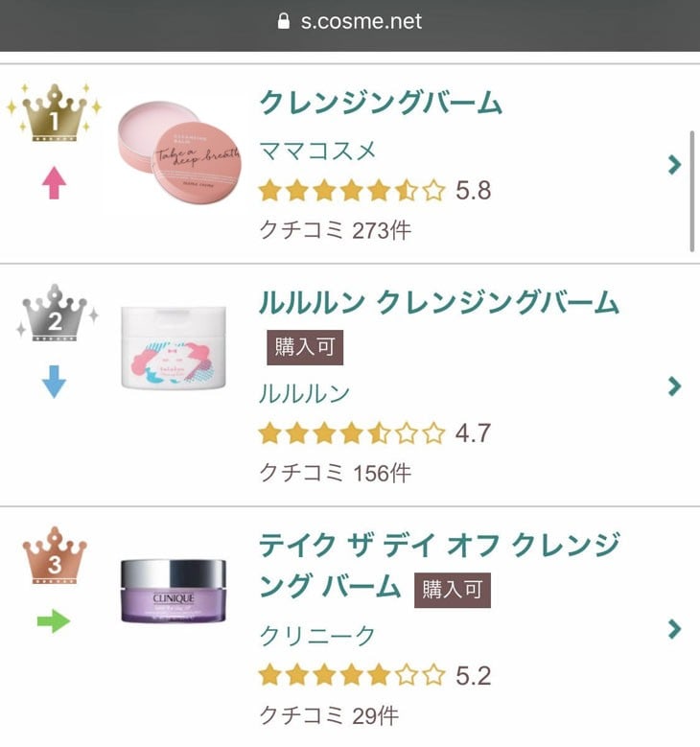This screenshot has height=747, width=700.
Task: Click the 5.8 star rating of ママコスメ
Action: (374, 191)
